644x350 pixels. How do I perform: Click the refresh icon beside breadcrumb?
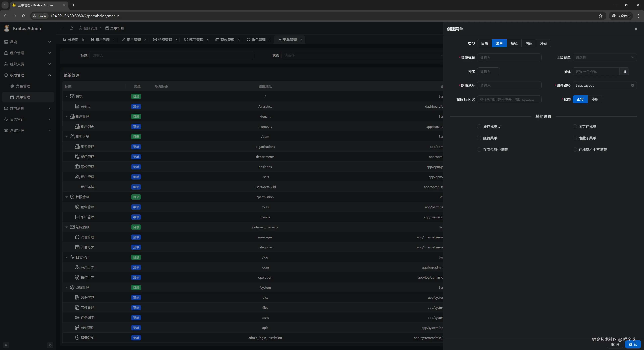(x=71, y=28)
